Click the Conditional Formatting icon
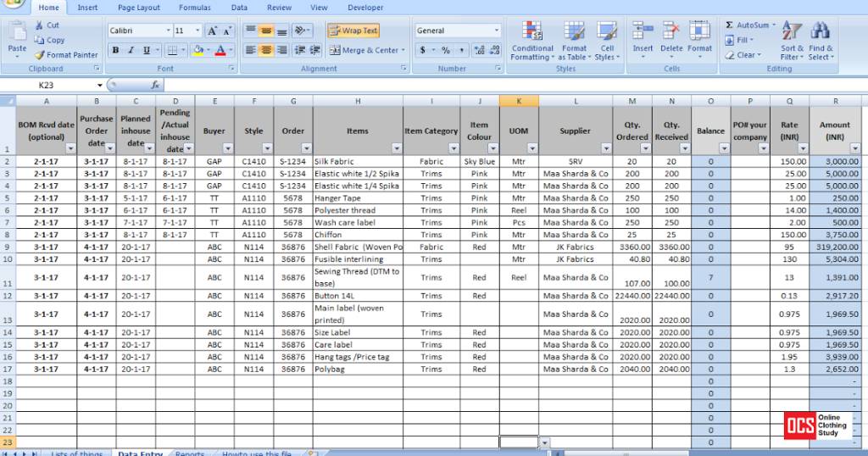868x456 pixels. (532, 32)
